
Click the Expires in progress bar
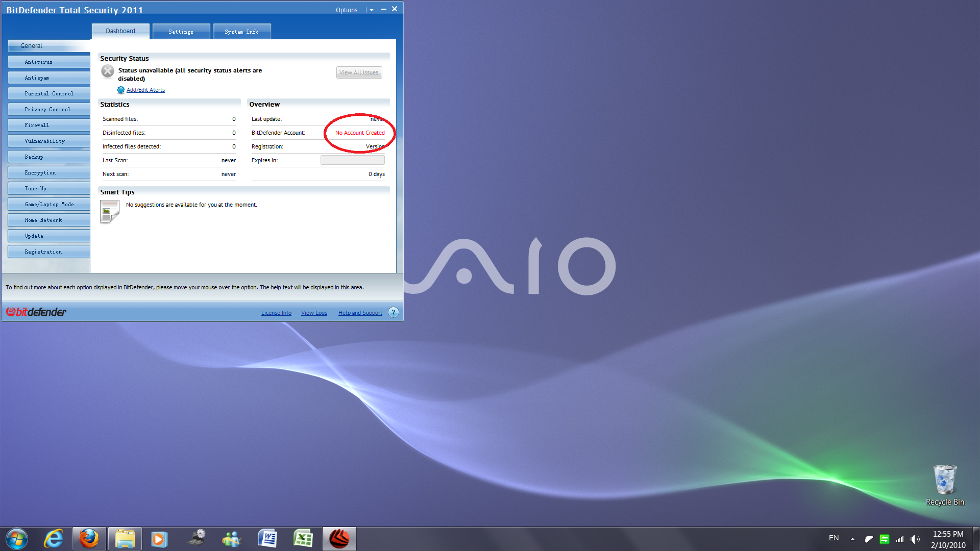pyautogui.click(x=352, y=160)
